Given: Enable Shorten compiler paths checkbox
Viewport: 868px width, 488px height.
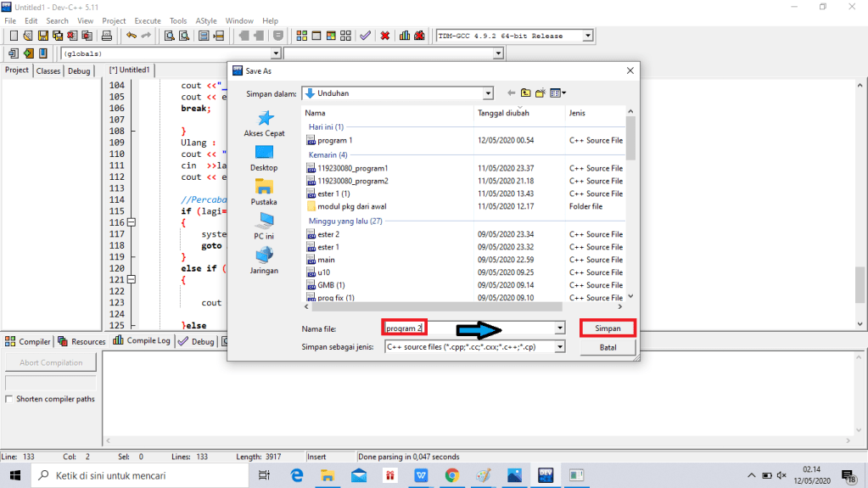Looking at the screenshot, I should point(9,399).
